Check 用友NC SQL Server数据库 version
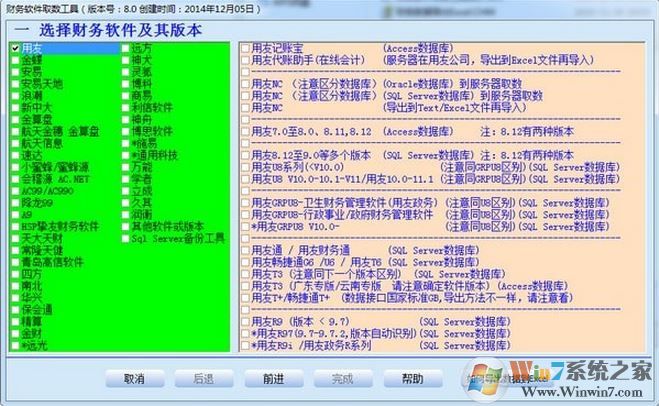This screenshot has width=659, height=406. (245, 96)
